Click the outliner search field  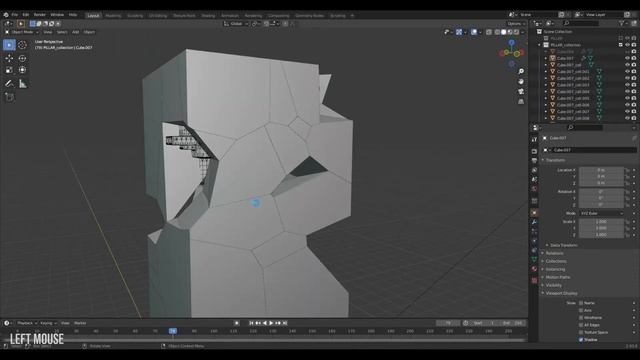tap(580, 24)
